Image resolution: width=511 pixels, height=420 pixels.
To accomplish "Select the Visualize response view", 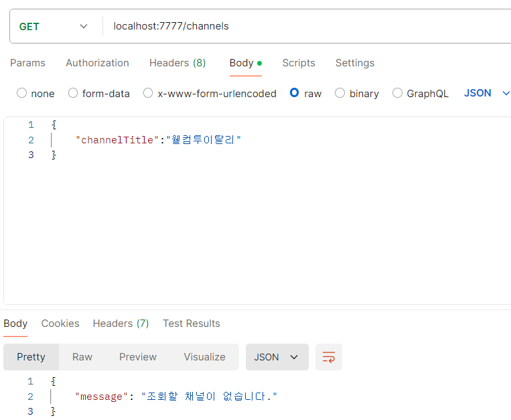I will (205, 357).
